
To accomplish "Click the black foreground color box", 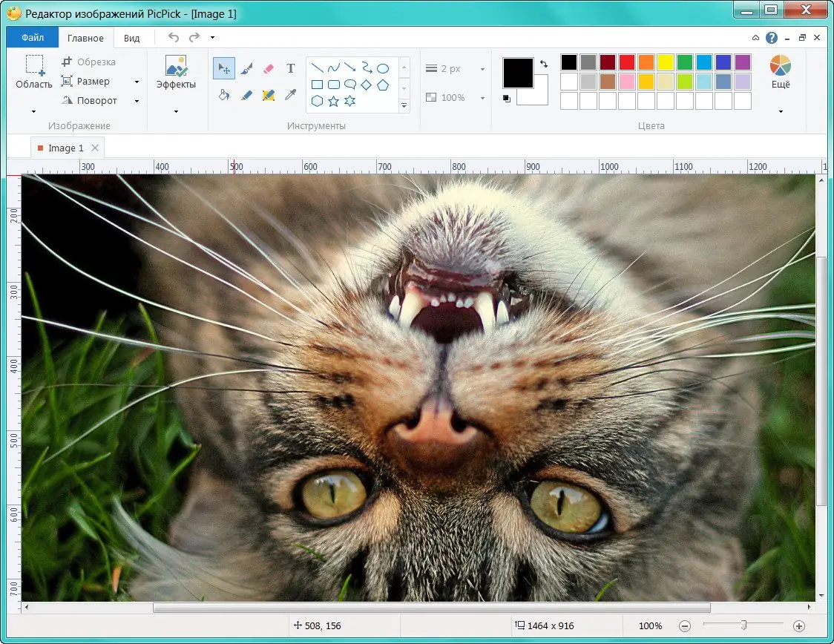I will coord(518,73).
